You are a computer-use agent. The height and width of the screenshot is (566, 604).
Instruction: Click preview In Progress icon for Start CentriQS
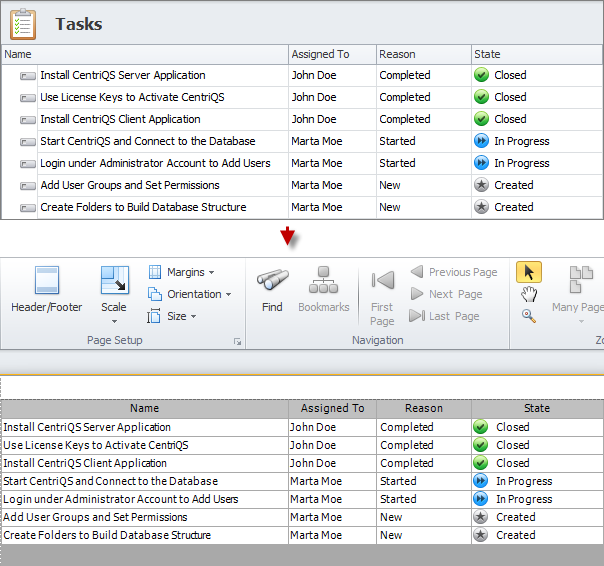[x=480, y=481]
